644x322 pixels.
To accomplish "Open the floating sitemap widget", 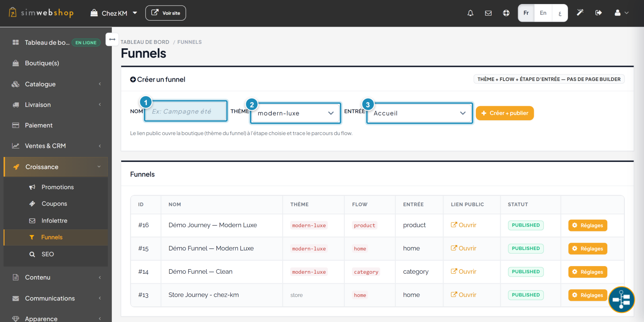I will click(621, 299).
